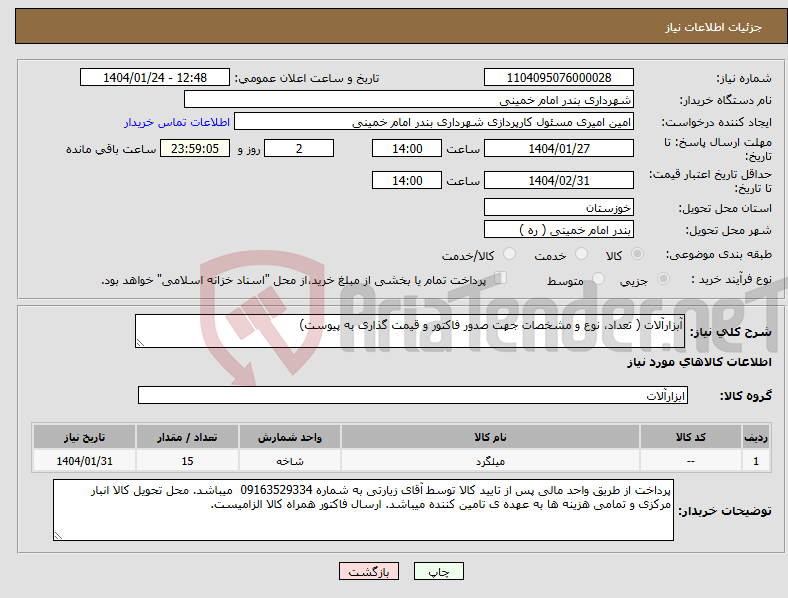Click the need date cell 1404/01/31
Screen dimensions: 788x598
coord(84,461)
